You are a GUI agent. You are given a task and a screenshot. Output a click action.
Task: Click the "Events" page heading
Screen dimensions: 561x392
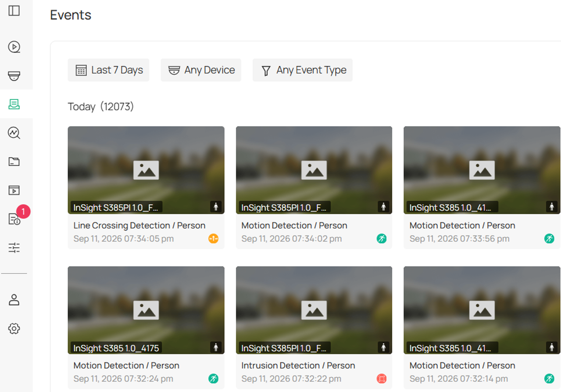[71, 15]
